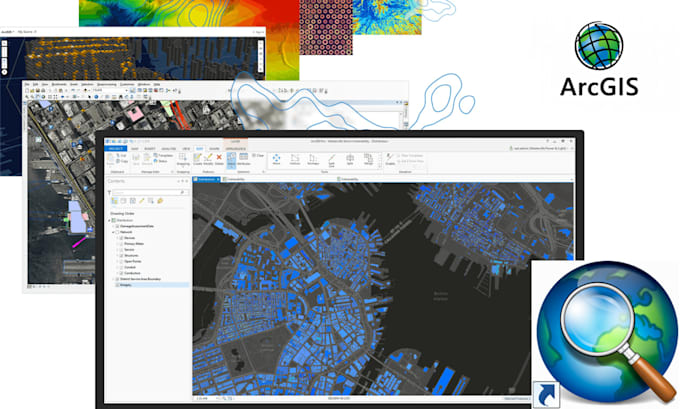Click the Paste tool in Clipboard group
The image size is (680, 409).
(111, 160)
